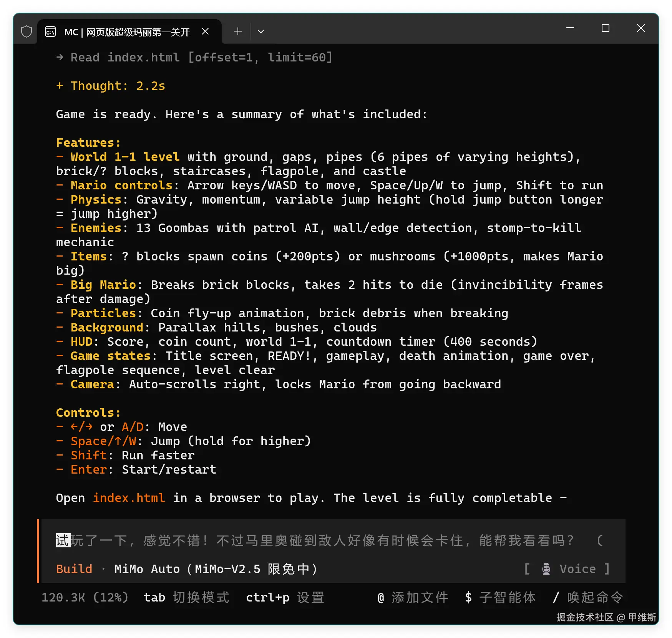The image size is (672, 638).
Task: Click the Physics label
Action: tap(96, 199)
